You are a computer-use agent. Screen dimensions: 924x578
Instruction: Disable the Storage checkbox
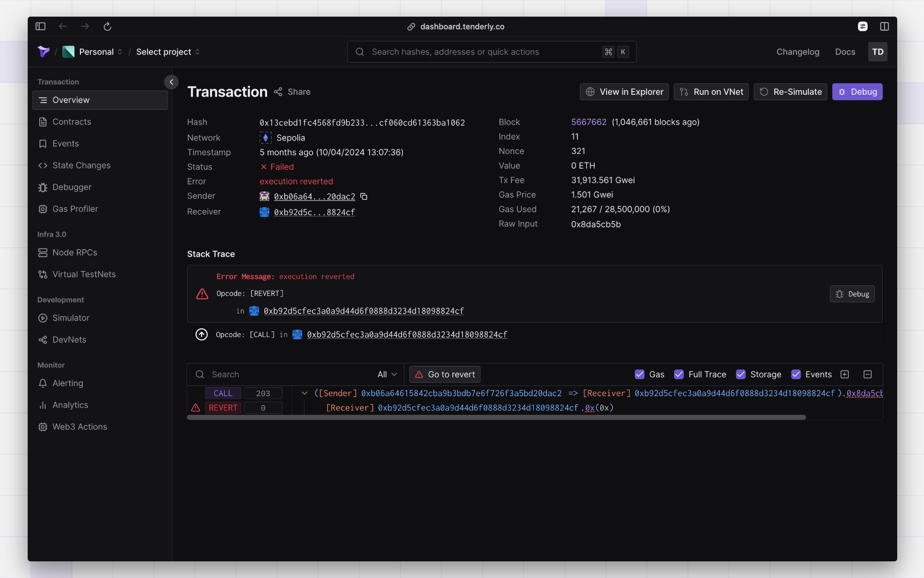pyautogui.click(x=741, y=374)
